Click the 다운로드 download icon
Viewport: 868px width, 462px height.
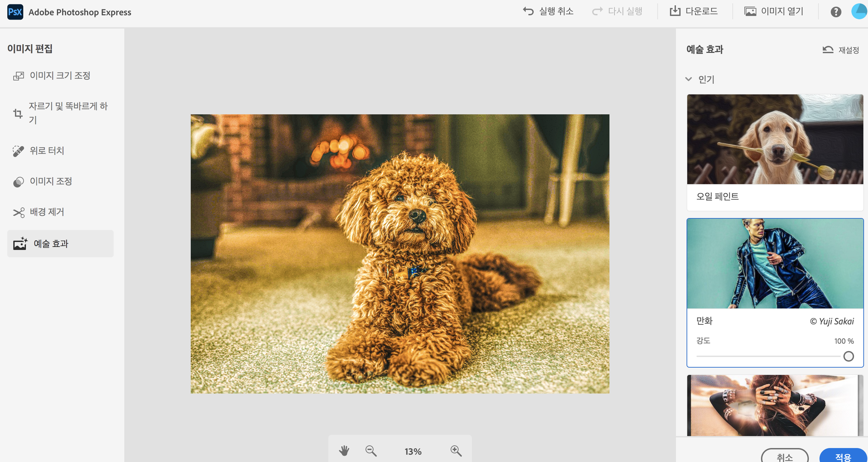pos(675,11)
